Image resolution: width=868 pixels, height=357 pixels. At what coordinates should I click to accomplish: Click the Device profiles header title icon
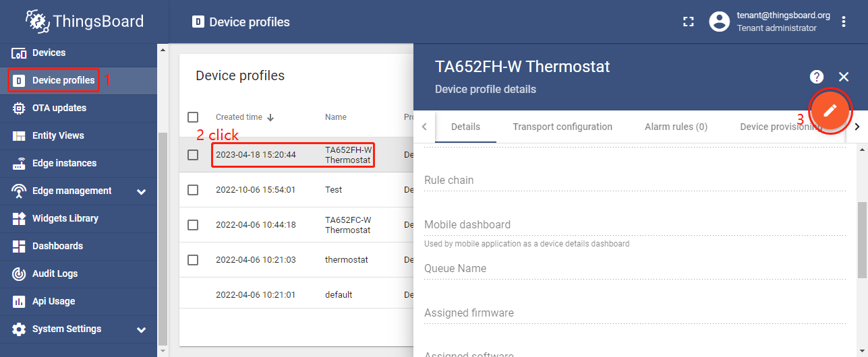click(x=198, y=22)
